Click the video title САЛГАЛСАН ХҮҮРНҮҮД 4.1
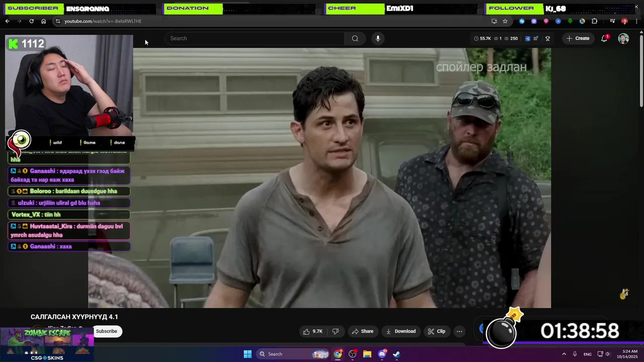644x362 pixels. 74,317
